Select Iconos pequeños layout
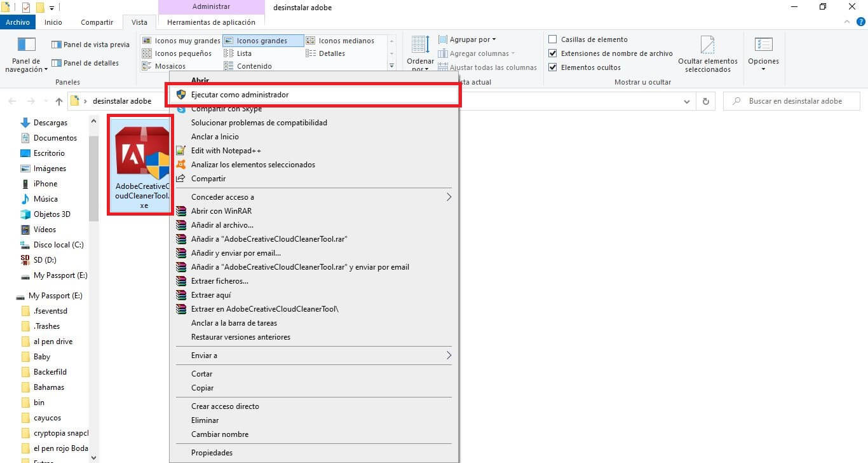This screenshot has height=463, width=868. tap(176, 53)
